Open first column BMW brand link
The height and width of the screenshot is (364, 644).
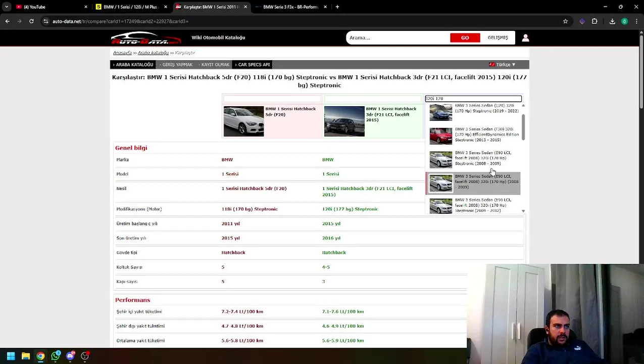(227, 160)
